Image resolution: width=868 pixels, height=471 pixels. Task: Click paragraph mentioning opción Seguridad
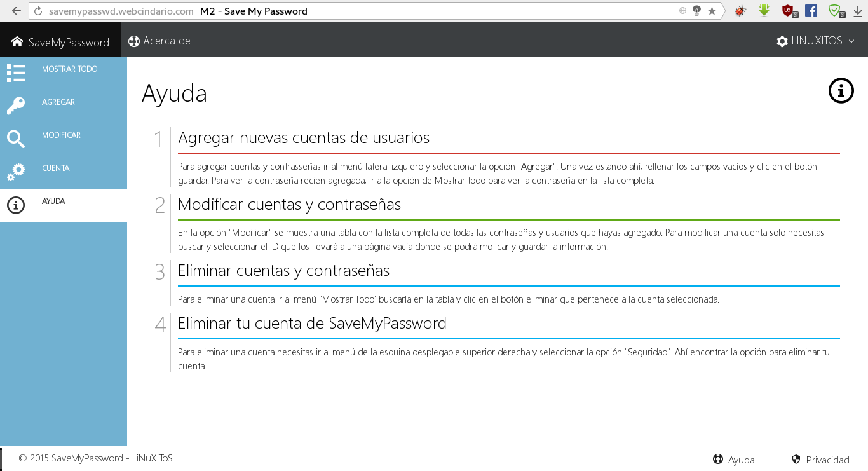click(x=504, y=358)
